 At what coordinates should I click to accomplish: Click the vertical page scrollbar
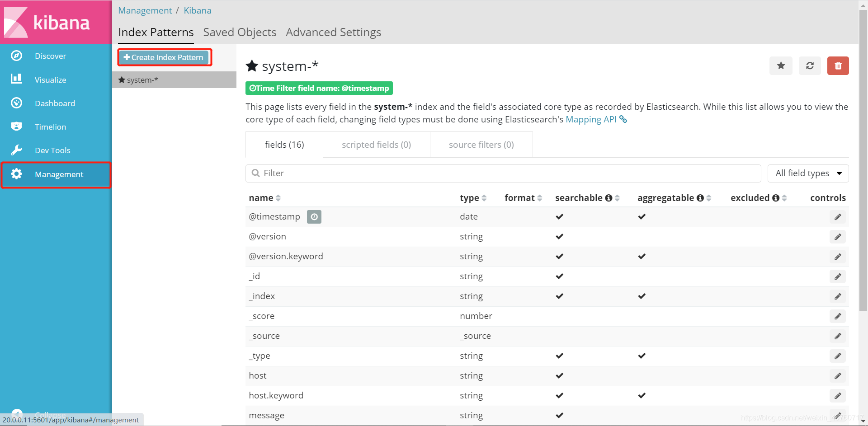click(863, 160)
